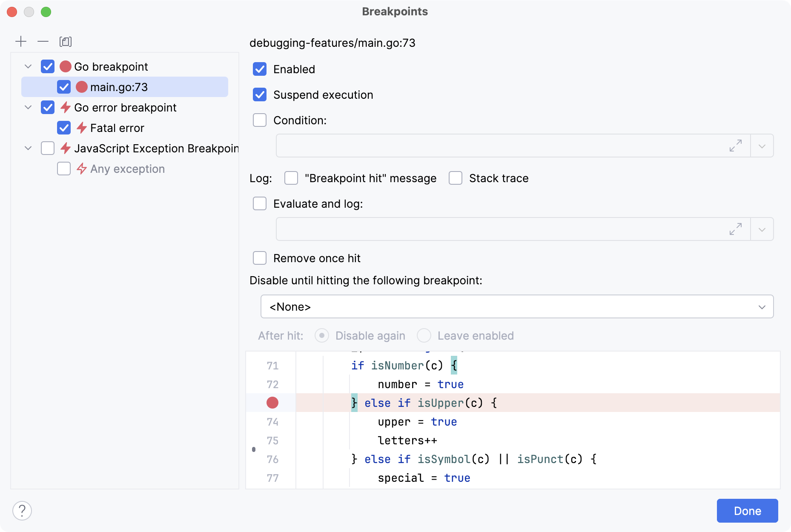Select the main.go:73 breakpoint entry
This screenshot has width=791, height=532.
[119, 87]
